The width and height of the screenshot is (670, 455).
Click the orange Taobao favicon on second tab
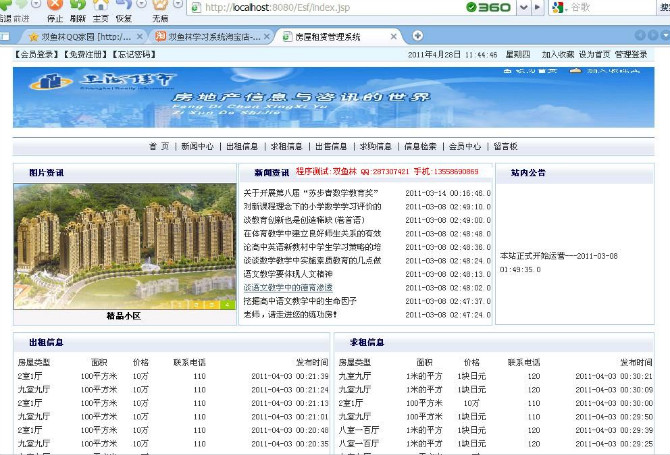(x=160, y=37)
